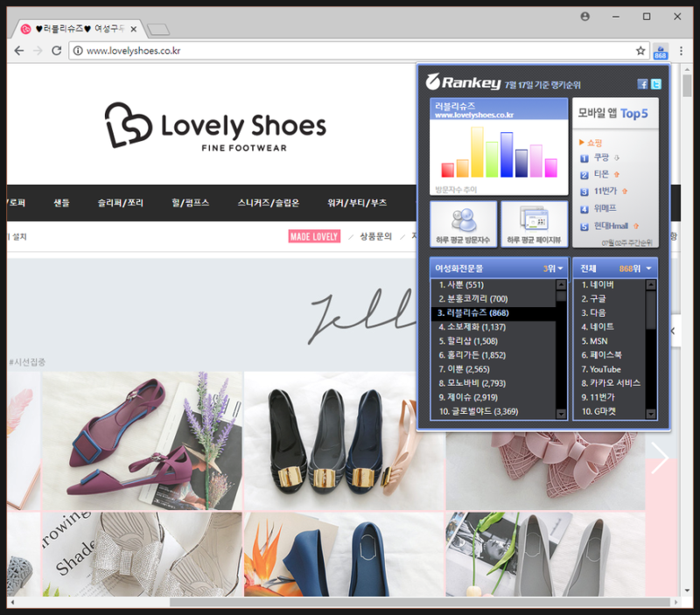Open 하루 평균 방문자수 icon button
Image resolution: width=700 pixels, height=615 pixels.
[463, 224]
